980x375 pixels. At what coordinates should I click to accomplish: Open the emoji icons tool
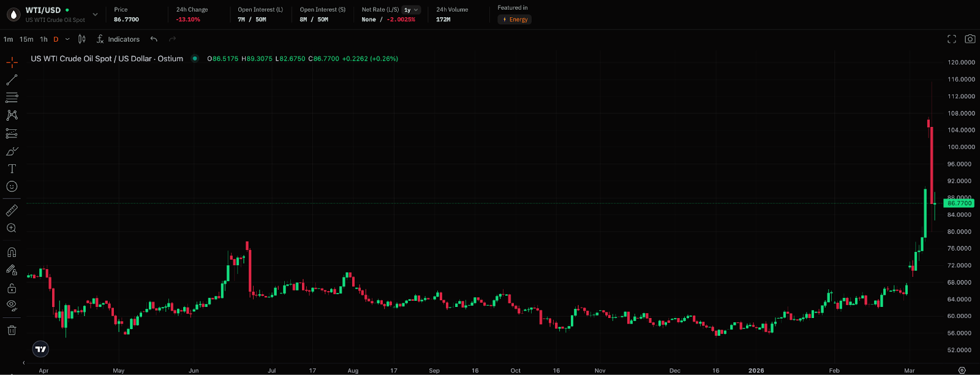(12, 186)
